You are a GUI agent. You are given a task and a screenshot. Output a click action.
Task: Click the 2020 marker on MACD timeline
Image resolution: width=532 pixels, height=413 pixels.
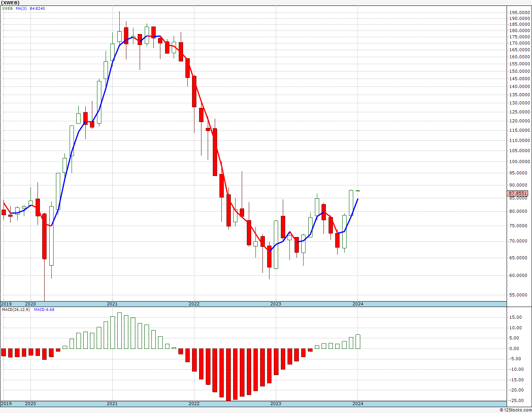(x=31, y=404)
